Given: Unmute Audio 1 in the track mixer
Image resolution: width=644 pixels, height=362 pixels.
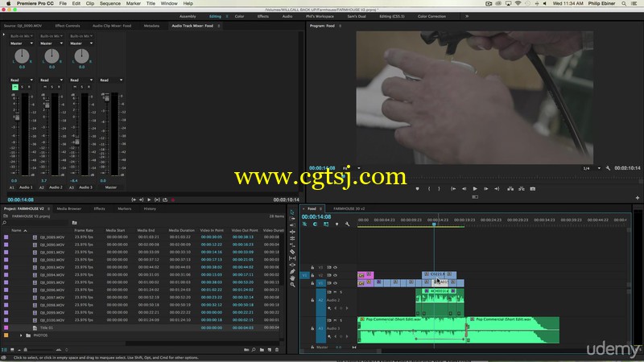Looking at the screenshot, I should [15, 87].
